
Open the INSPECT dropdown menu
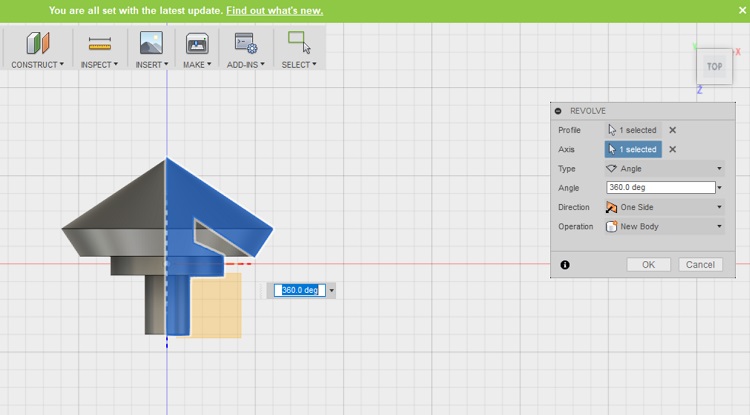click(x=99, y=65)
